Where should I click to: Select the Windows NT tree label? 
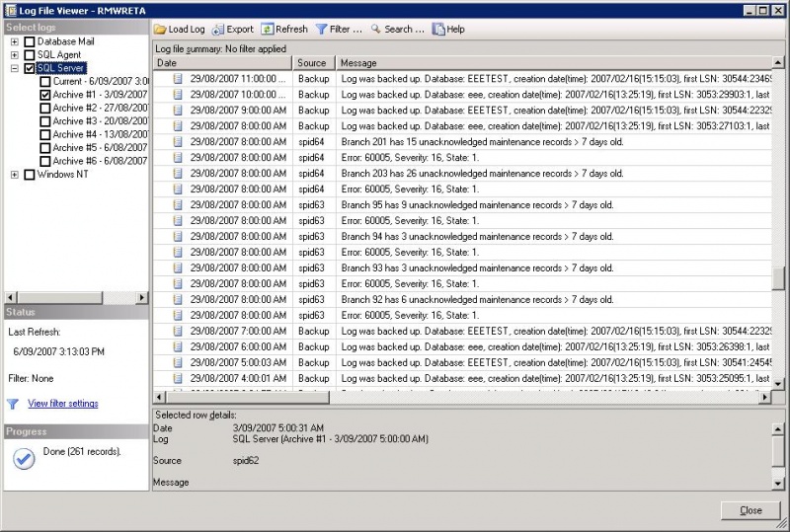pyautogui.click(x=62, y=175)
